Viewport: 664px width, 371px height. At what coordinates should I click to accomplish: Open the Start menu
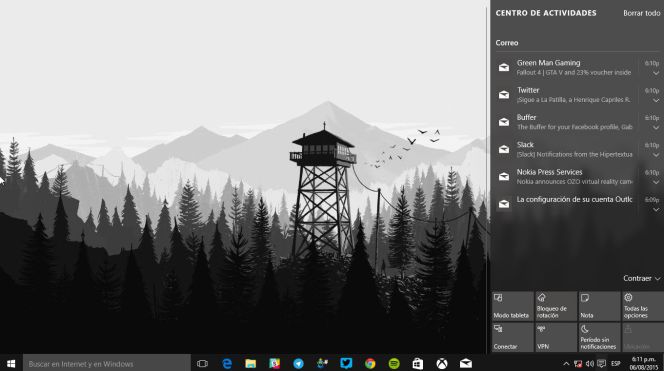pos(11,363)
